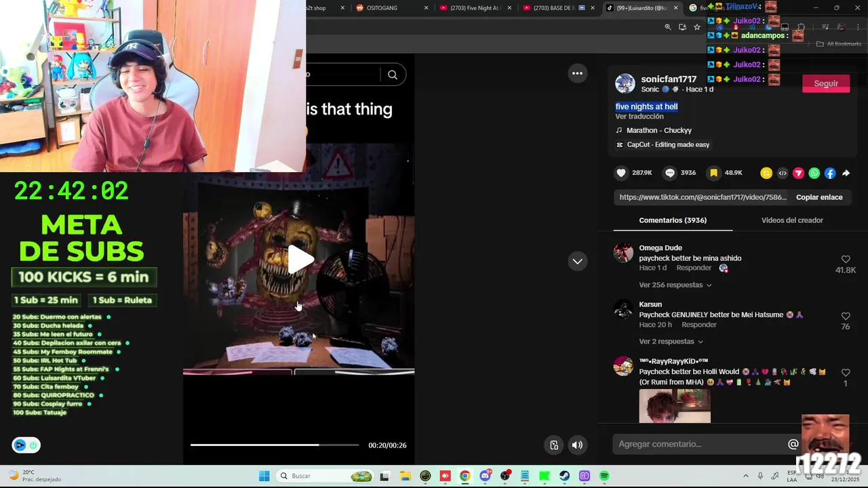868x488 pixels.
Task: Follow sonicfan1717 with Seguir button
Action: pyautogui.click(x=826, y=83)
